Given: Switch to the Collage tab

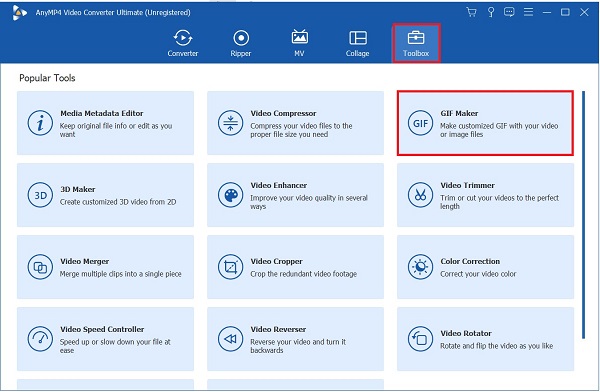Looking at the screenshot, I should (x=357, y=43).
